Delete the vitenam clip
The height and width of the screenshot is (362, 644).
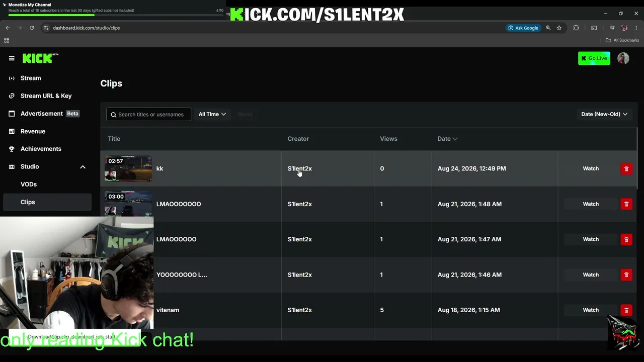[x=626, y=310]
